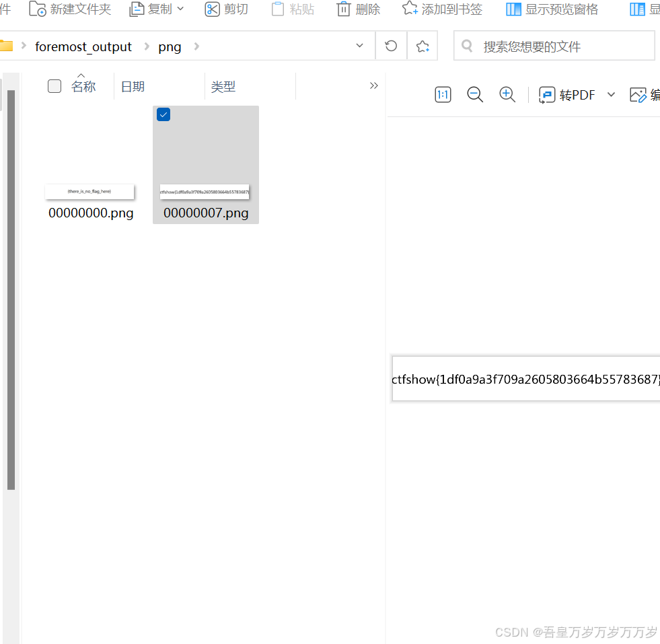Click the magnifier search icon

click(x=467, y=46)
